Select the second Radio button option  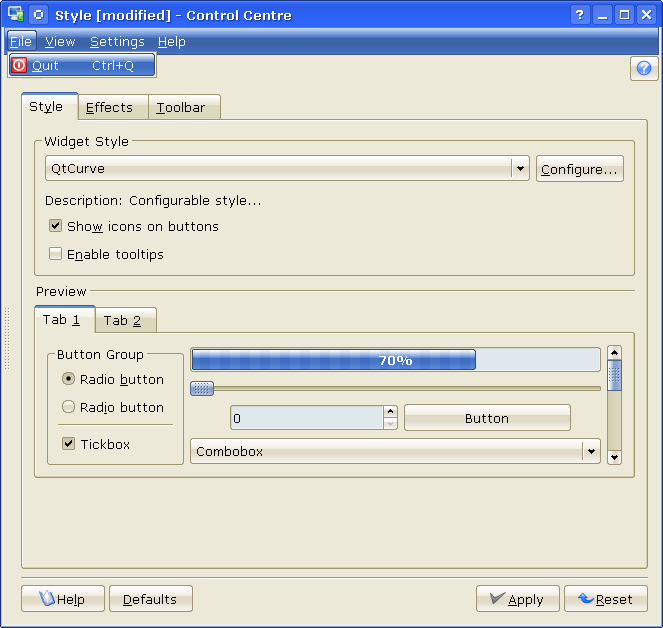click(68, 406)
